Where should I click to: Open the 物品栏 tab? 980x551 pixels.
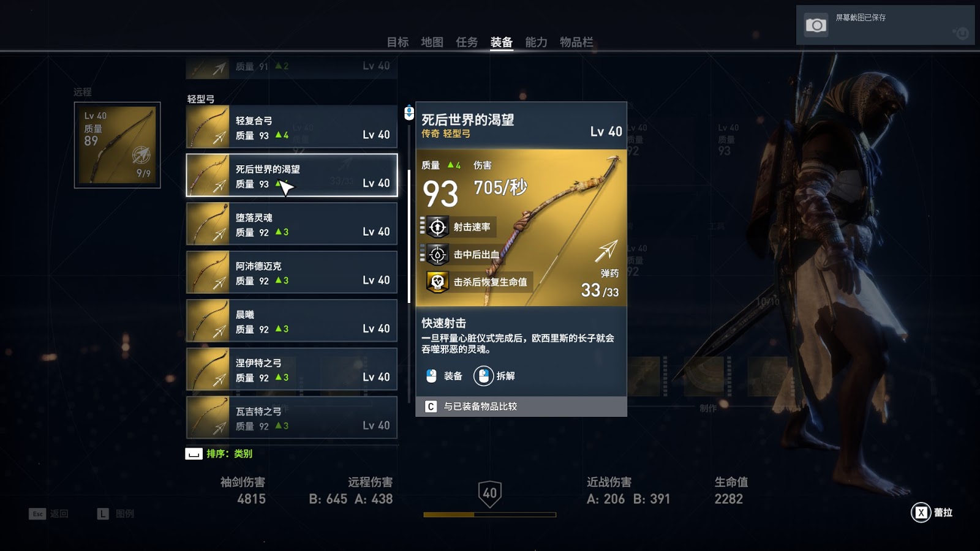576,42
